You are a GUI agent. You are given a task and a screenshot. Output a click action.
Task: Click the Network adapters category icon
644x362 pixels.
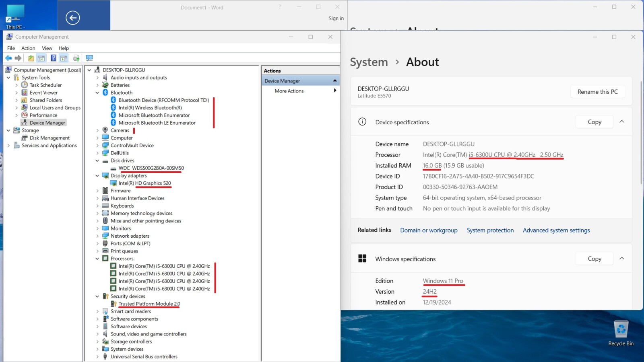pyautogui.click(x=105, y=236)
